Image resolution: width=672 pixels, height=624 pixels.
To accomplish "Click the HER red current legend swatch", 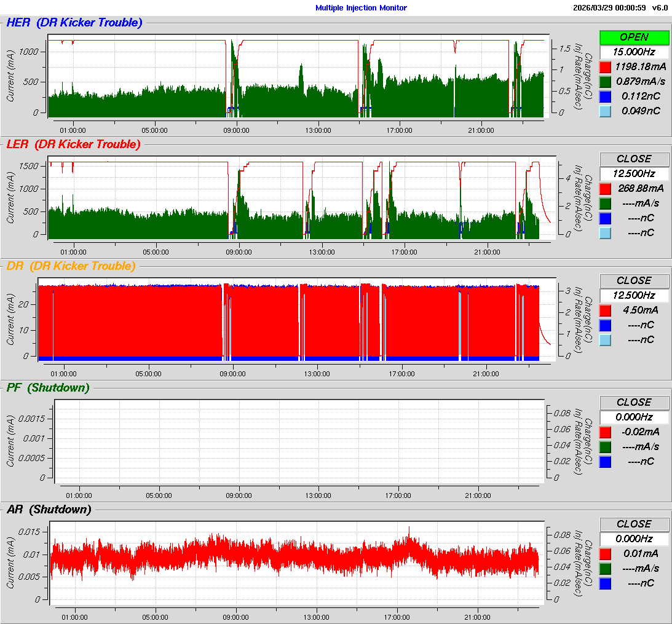I will [606, 67].
